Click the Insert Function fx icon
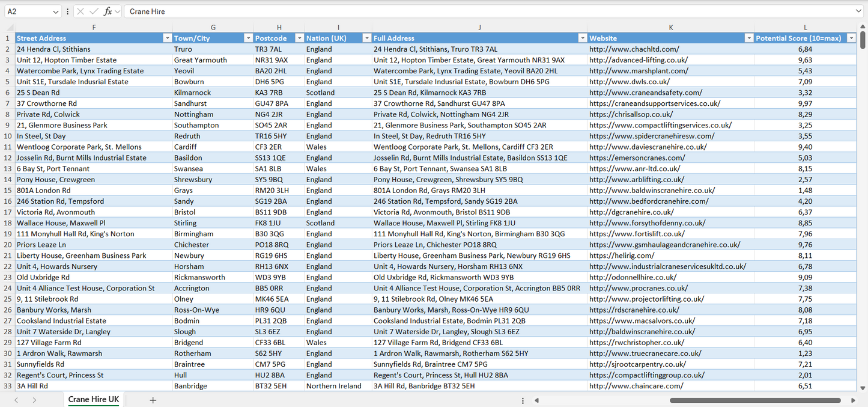This screenshot has height=407, width=868. [x=108, y=11]
